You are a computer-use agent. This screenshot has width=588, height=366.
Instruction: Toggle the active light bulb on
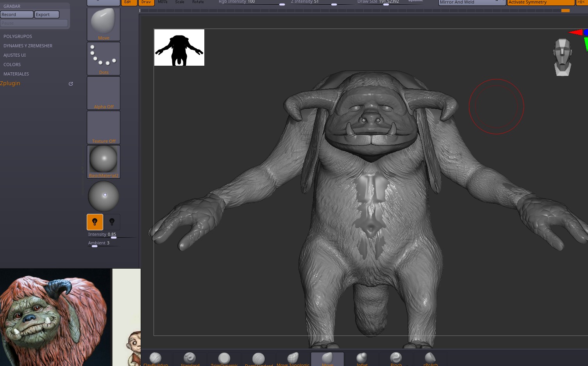click(x=95, y=222)
